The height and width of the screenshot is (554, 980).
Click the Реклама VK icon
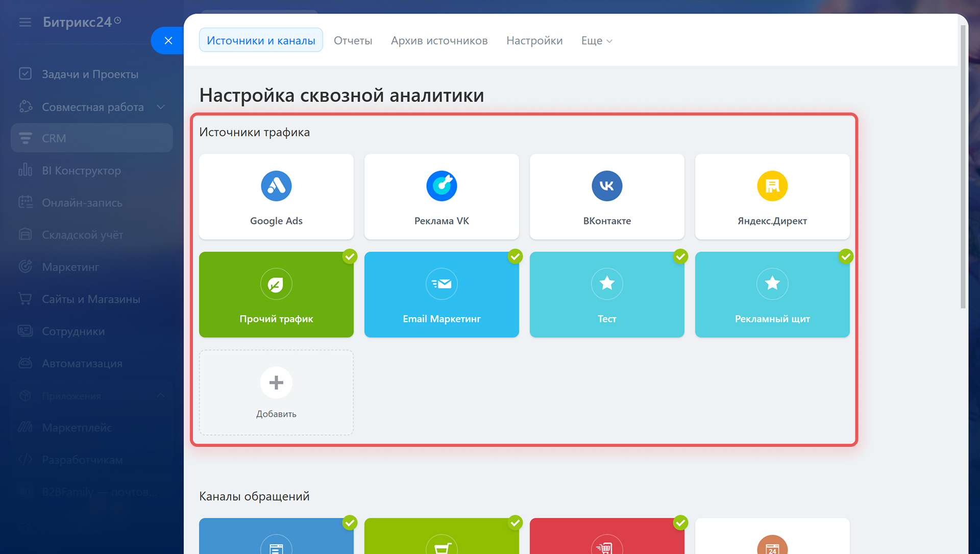[x=442, y=186]
